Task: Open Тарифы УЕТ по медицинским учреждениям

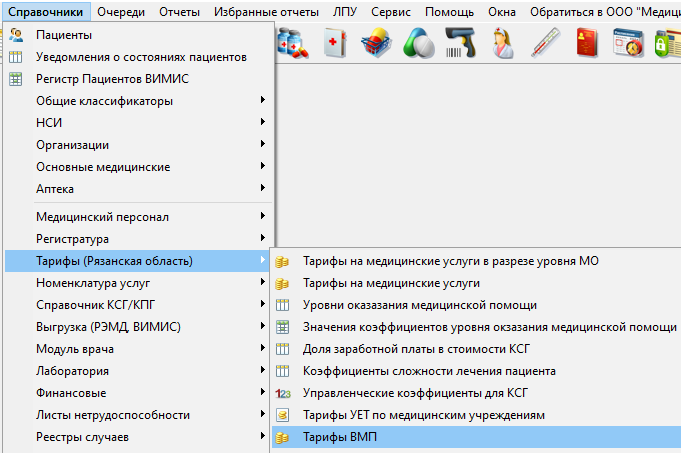Action: click(x=476, y=415)
